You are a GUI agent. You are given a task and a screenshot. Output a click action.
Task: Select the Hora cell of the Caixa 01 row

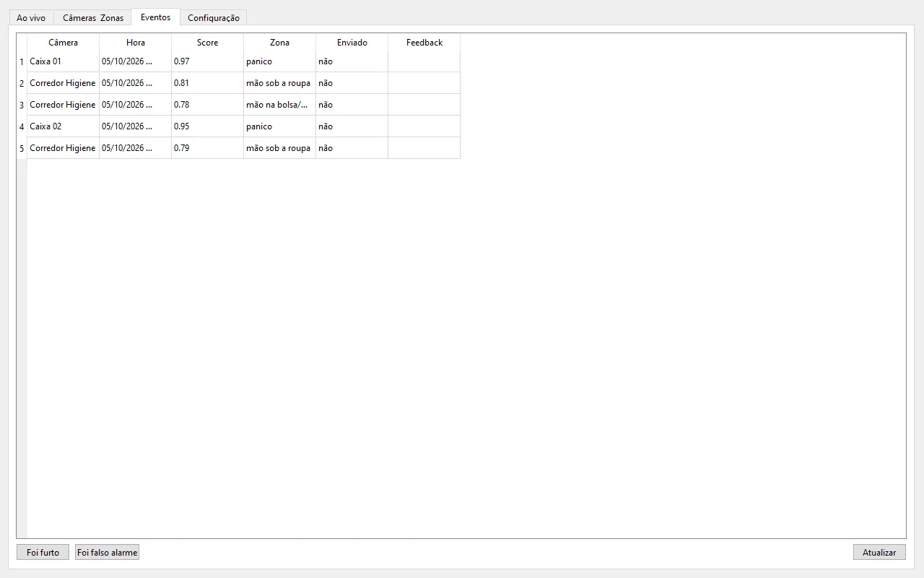(135, 61)
